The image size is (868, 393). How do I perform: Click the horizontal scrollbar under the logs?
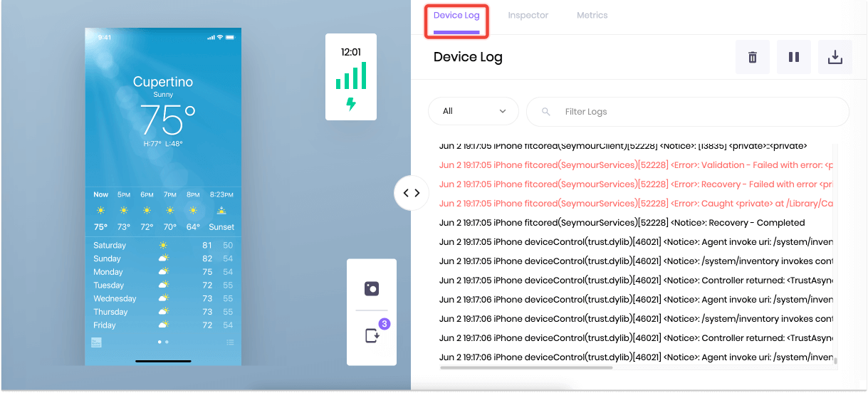526,367
